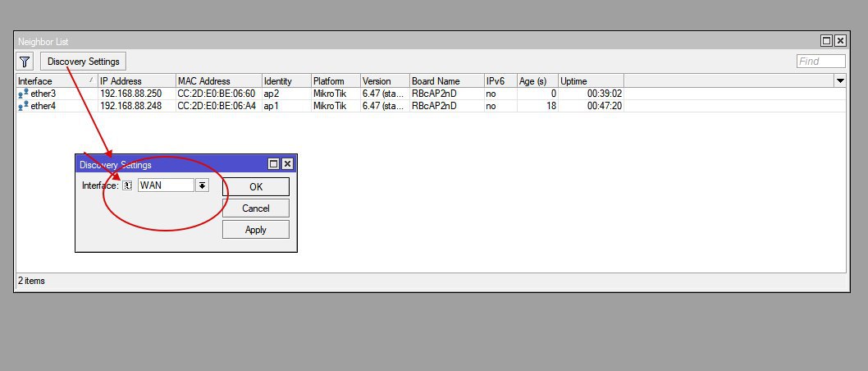Open the column selector dropdown arrow
868x371 pixels.
[840, 80]
